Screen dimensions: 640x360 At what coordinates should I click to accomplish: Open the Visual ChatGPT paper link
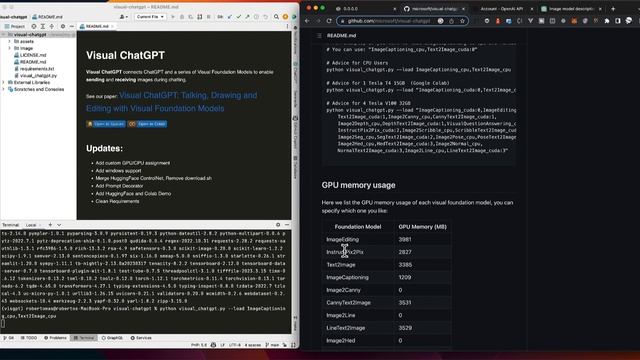tap(171, 102)
